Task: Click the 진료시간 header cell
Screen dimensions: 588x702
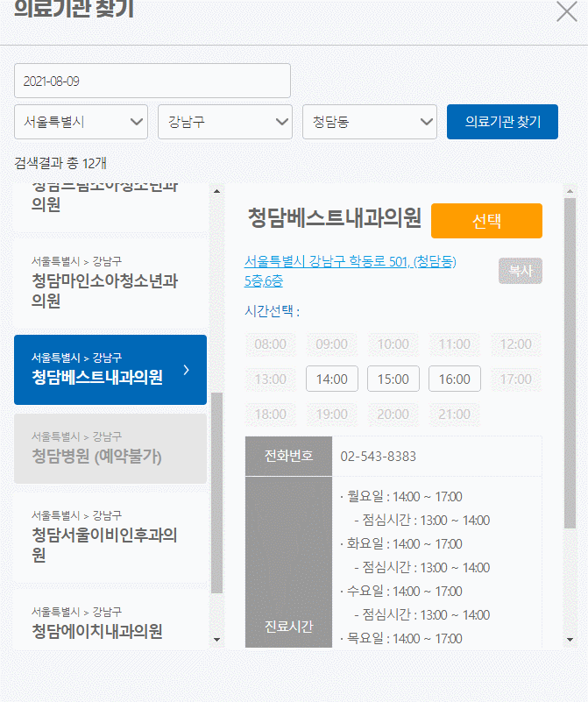Action: [288, 563]
